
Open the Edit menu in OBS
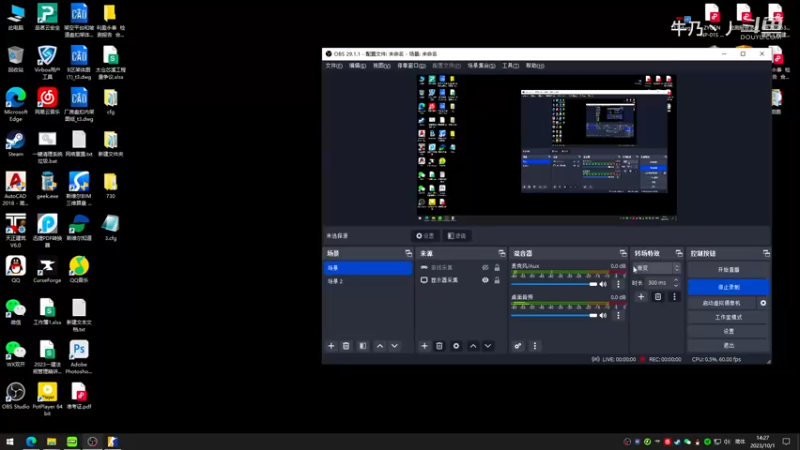[357, 66]
